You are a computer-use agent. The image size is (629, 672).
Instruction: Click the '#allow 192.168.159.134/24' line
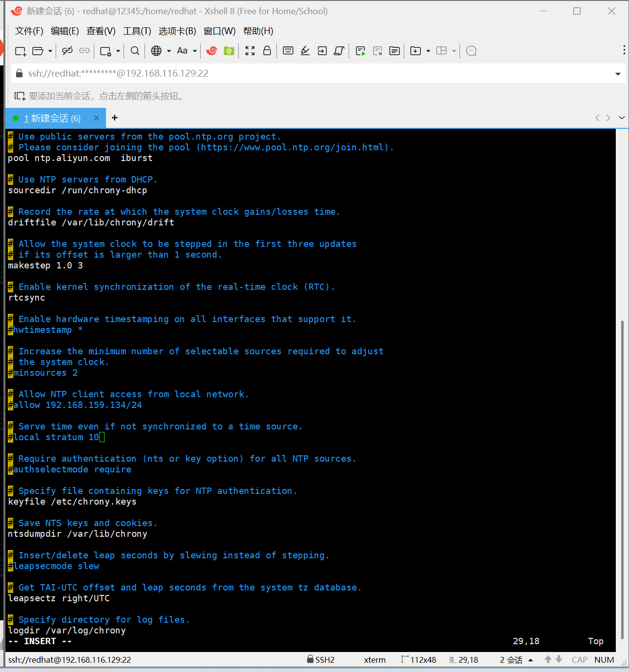[x=75, y=405]
